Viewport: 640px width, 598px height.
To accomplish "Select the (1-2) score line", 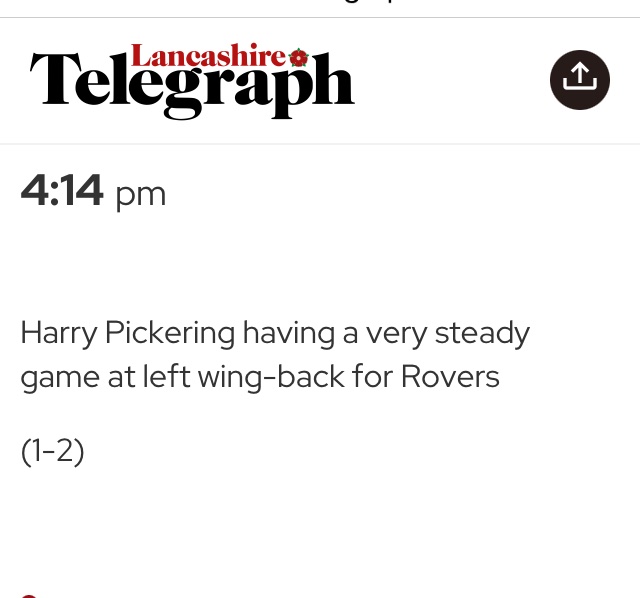I will [52, 451].
